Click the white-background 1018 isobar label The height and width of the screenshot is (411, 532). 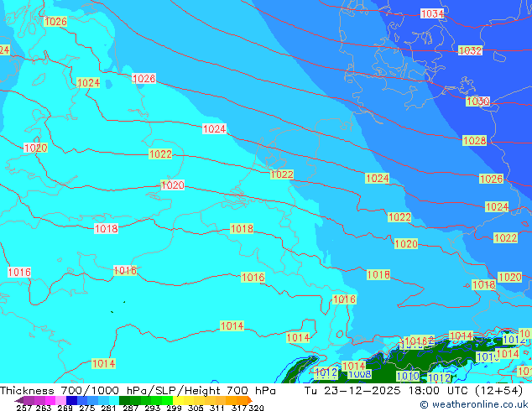coord(107,228)
